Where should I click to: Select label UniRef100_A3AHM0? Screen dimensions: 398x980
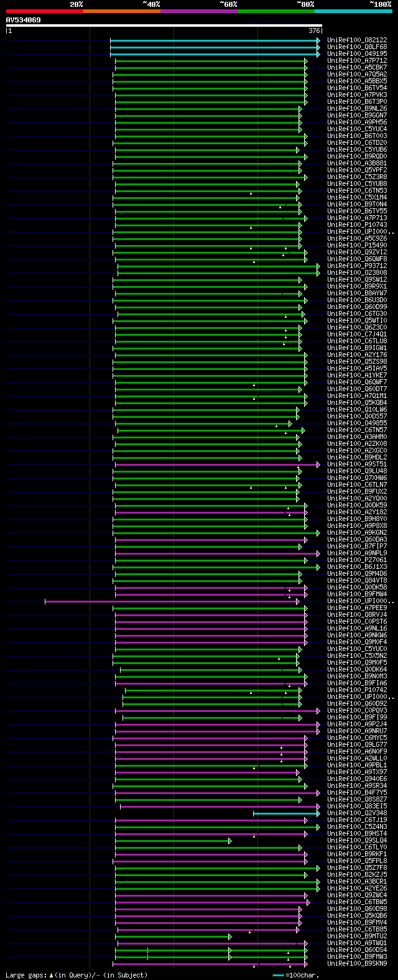click(357, 437)
